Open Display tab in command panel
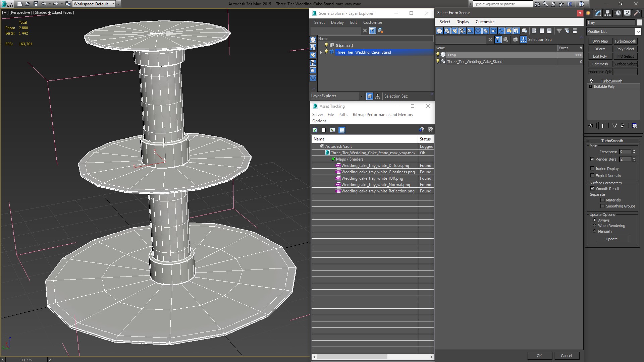This screenshot has height=362, width=644. pyautogui.click(x=627, y=13)
